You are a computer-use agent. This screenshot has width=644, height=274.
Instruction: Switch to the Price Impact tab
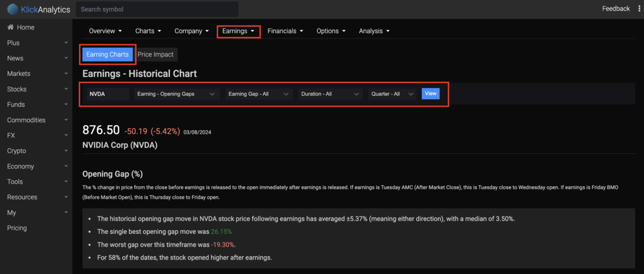coord(156,54)
